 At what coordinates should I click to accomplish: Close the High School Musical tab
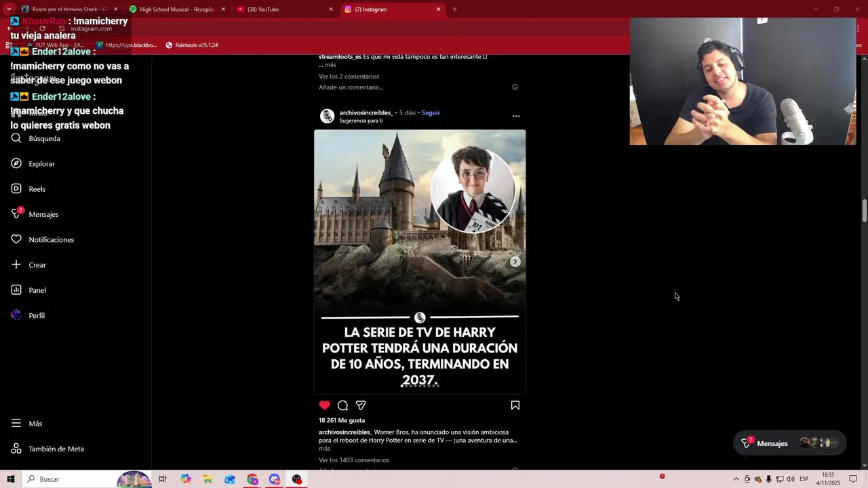(223, 9)
